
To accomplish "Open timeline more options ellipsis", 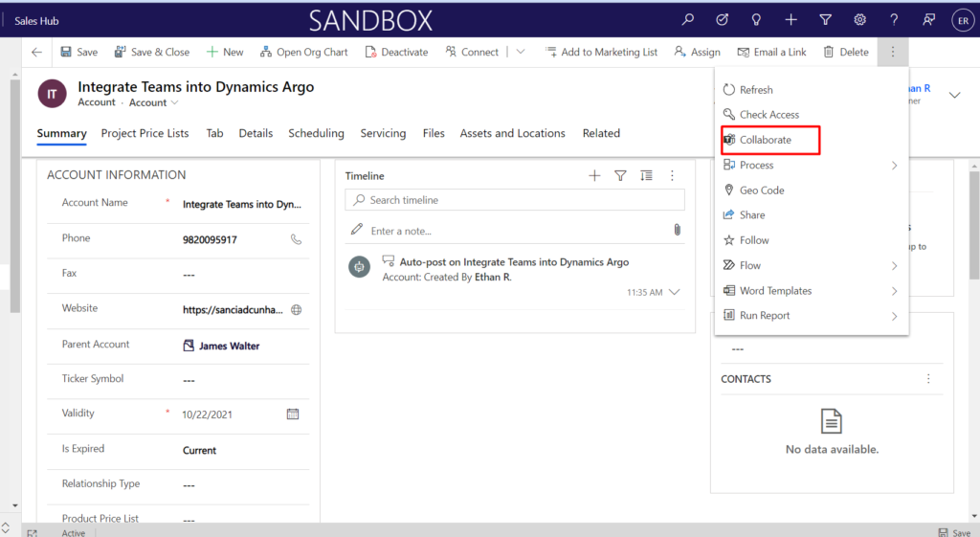I will point(672,176).
